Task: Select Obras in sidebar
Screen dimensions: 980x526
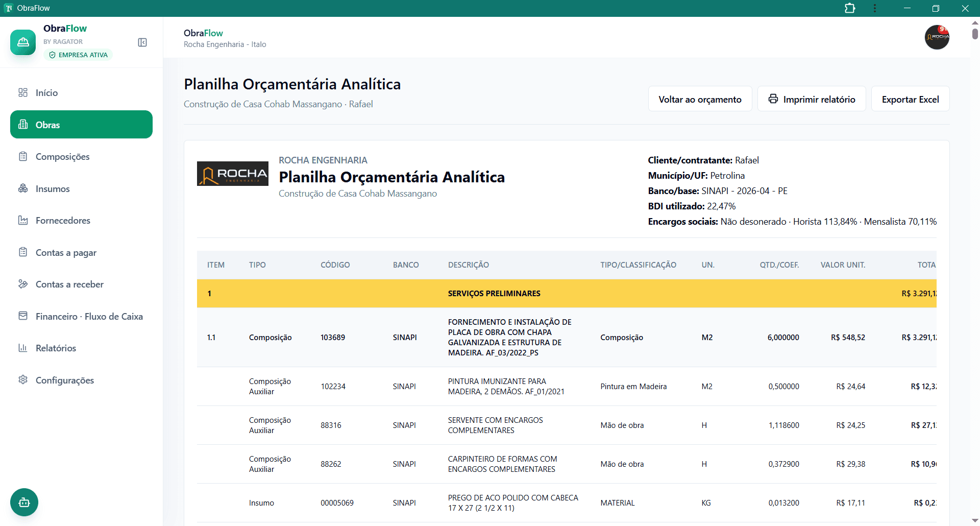Action: (81, 125)
